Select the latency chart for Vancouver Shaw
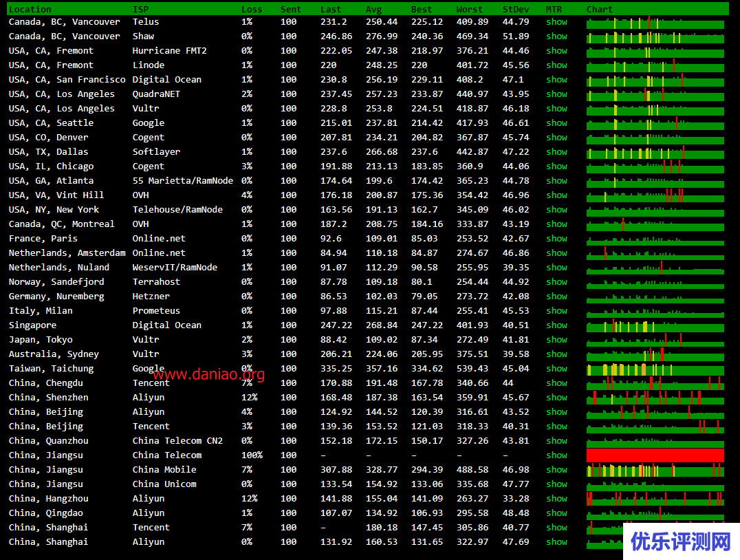 [655, 36]
